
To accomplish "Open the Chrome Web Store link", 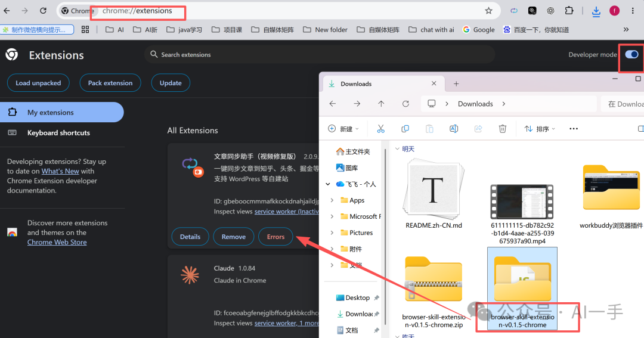I will [57, 242].
